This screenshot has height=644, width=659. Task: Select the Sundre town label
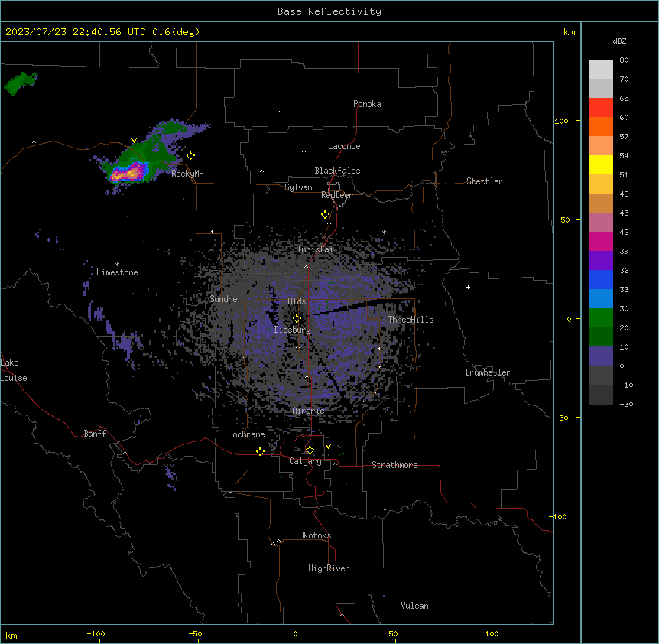click(223, 299)
